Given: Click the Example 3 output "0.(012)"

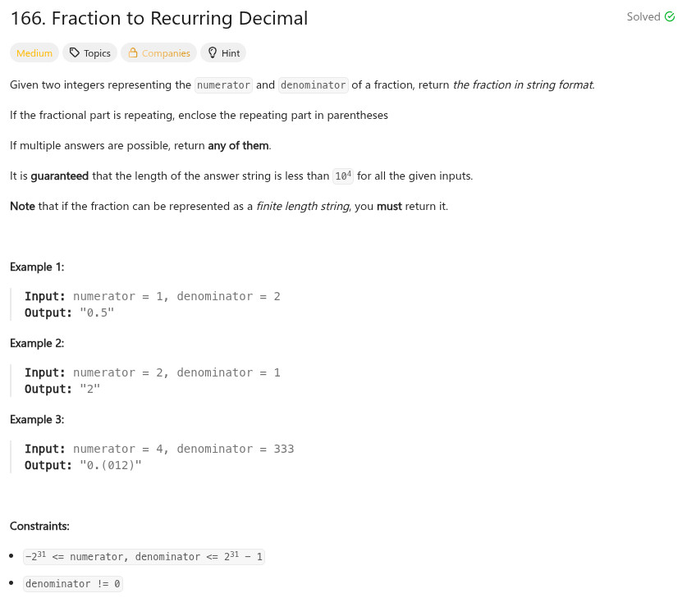Looking at the screenshot, I should pyautogui.click(x=111, y=465).
